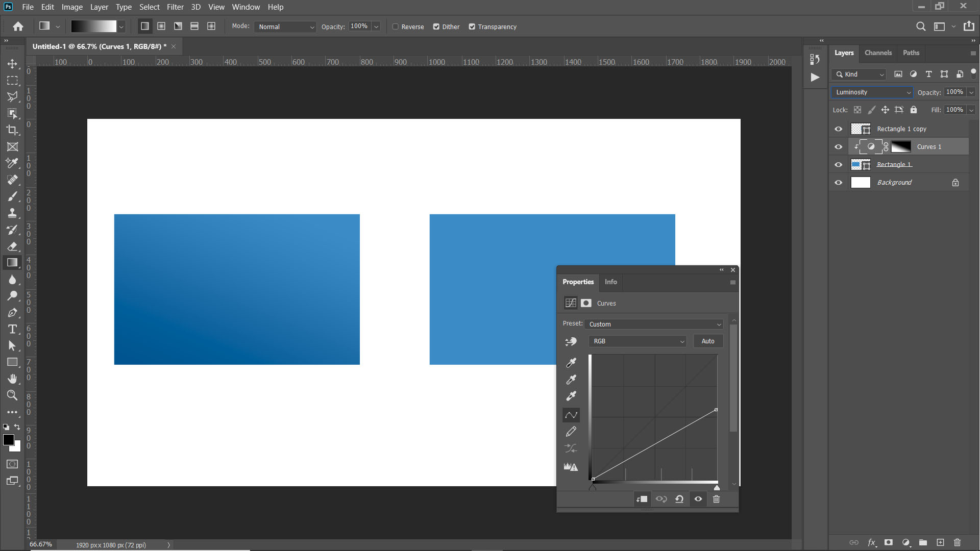The image size is (980, 551).
Task: Click the Auto button in Curves
Action: 708,341
